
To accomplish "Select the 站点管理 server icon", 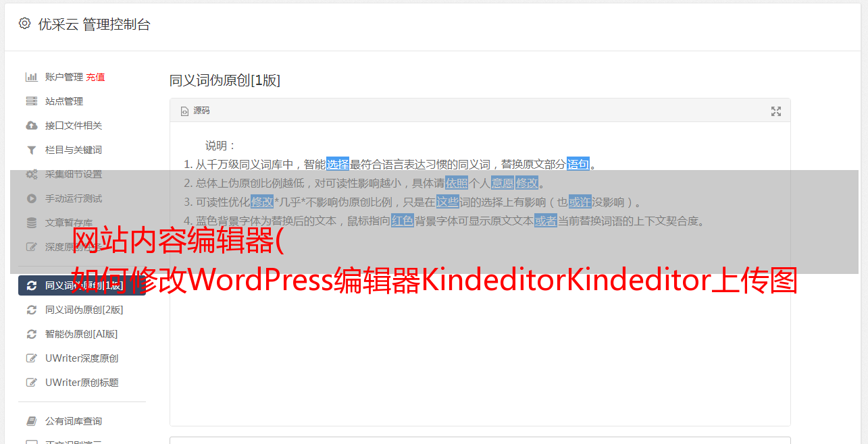I will coord(31,101).
